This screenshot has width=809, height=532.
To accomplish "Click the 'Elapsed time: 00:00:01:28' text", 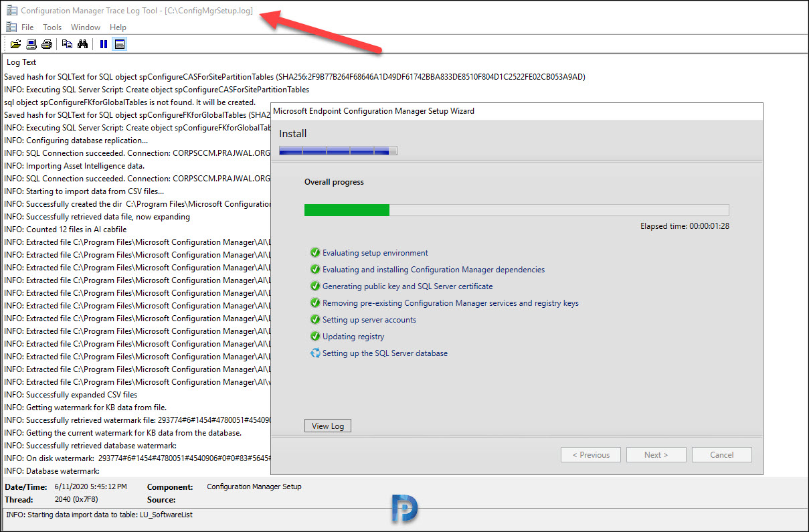I will click(685, 226).
